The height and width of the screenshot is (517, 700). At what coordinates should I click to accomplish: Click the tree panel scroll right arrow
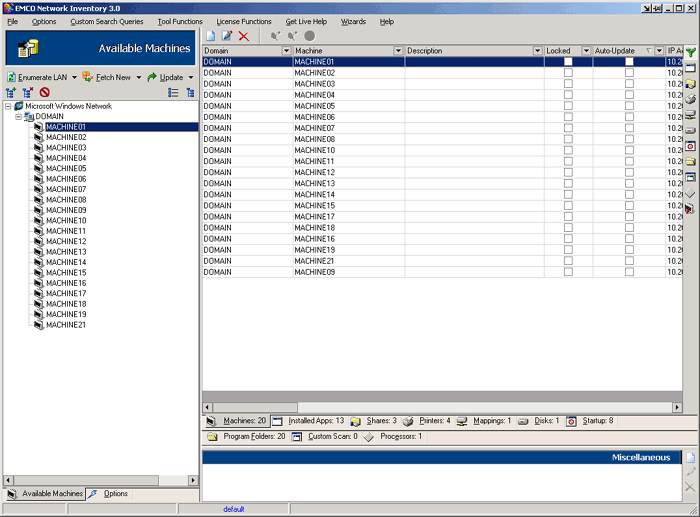pyautogui.click(x=193, y=480)
